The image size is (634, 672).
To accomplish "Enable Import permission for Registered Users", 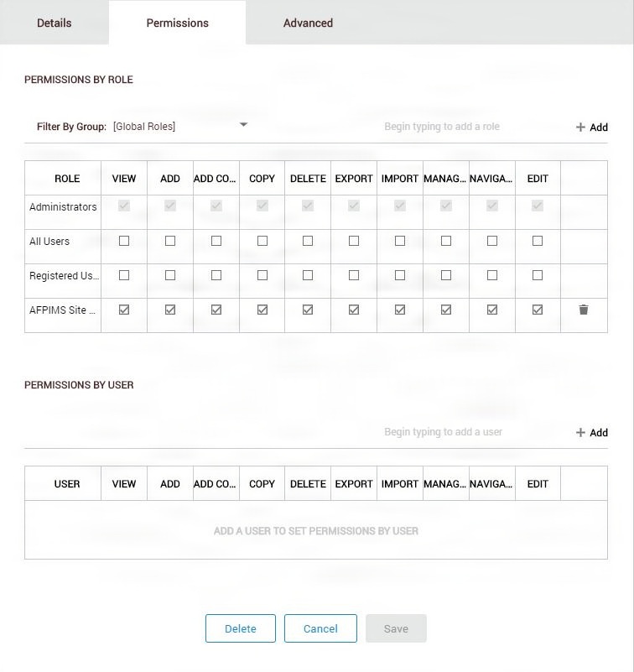I will [x=400, y=275].
